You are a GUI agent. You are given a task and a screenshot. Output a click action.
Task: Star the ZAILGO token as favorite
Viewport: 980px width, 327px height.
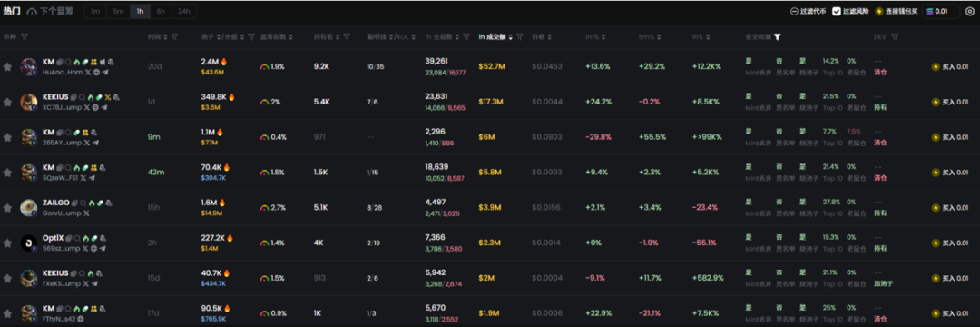pyautogui.click(x=7, y=208)
